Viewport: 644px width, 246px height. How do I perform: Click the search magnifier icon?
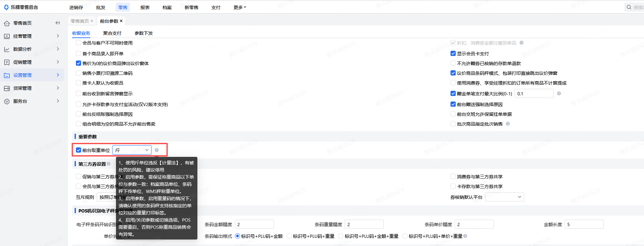(629, 7)
